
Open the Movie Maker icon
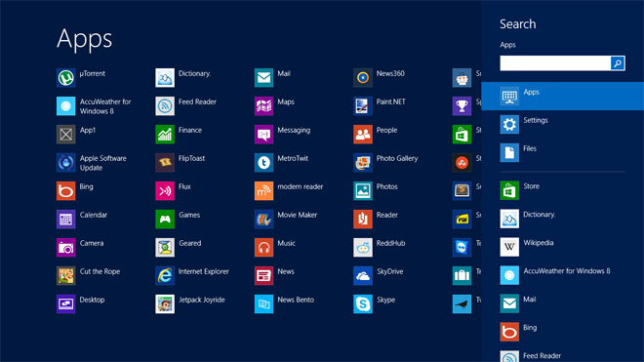[263, 219]
